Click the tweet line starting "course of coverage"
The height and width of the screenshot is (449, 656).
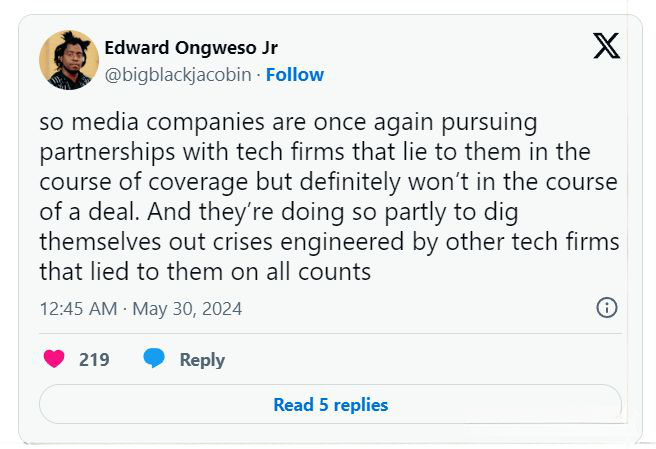coord(330,183)
